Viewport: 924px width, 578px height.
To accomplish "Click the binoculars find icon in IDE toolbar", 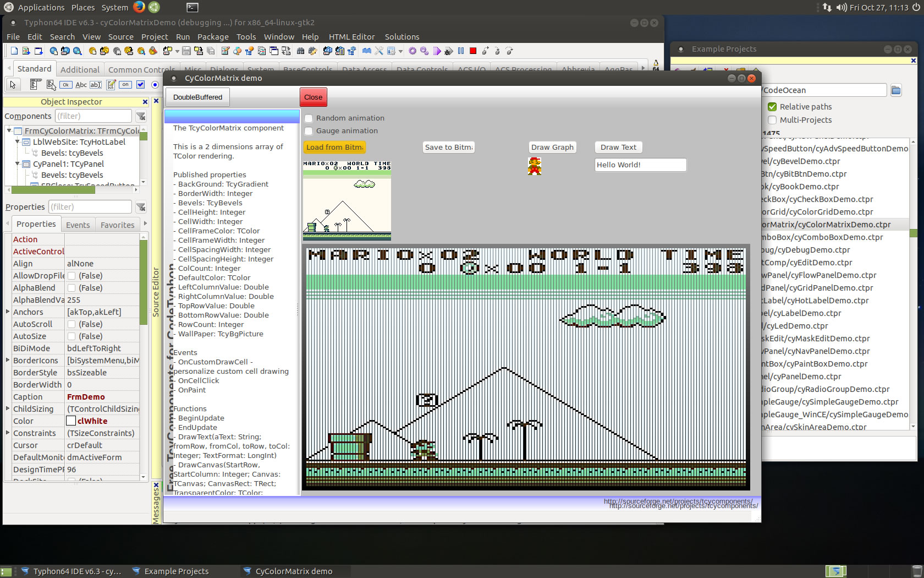I will point(300,51).
